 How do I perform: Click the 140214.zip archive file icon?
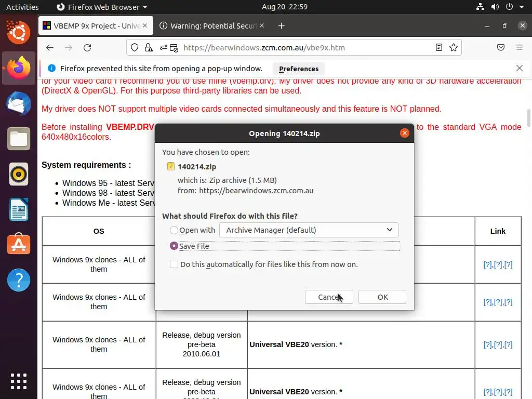tap(170, 166)
